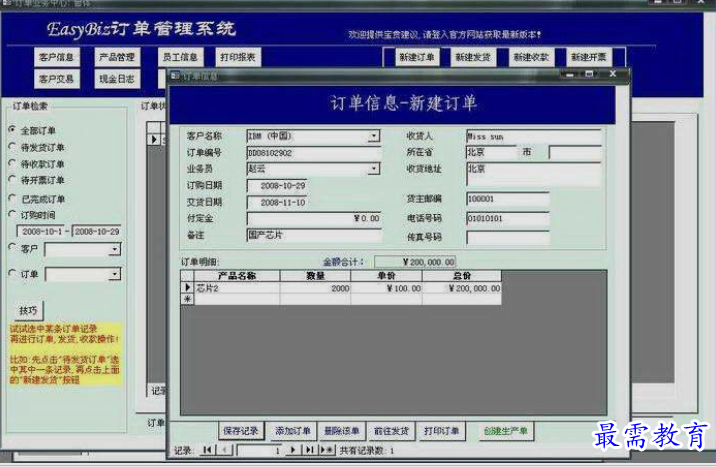The image size is (716, 467).
Task: Select 客户 filter radio button
Action: click(x=12, y=247)
